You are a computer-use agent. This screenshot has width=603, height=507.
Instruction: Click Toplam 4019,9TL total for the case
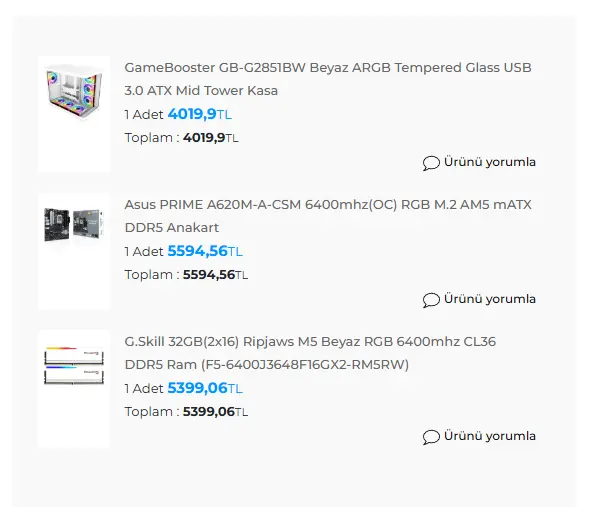(182, 138)
